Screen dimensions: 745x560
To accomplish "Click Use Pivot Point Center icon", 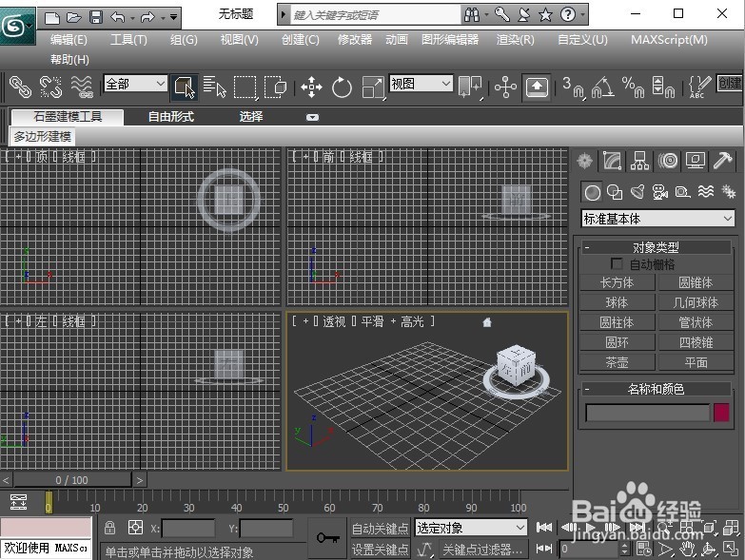I will [470, 87].
